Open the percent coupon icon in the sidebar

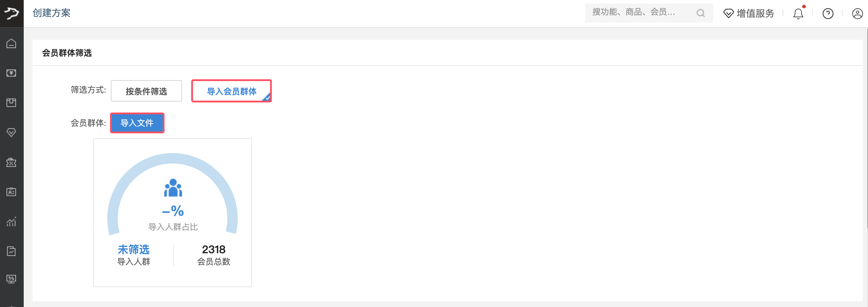12,162
